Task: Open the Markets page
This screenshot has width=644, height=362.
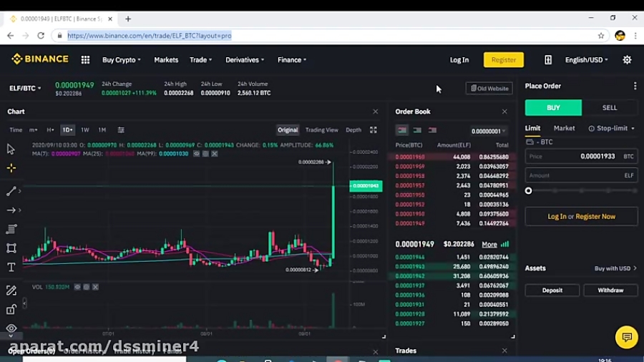Action: pyautogui.click(x=166, y=60)
